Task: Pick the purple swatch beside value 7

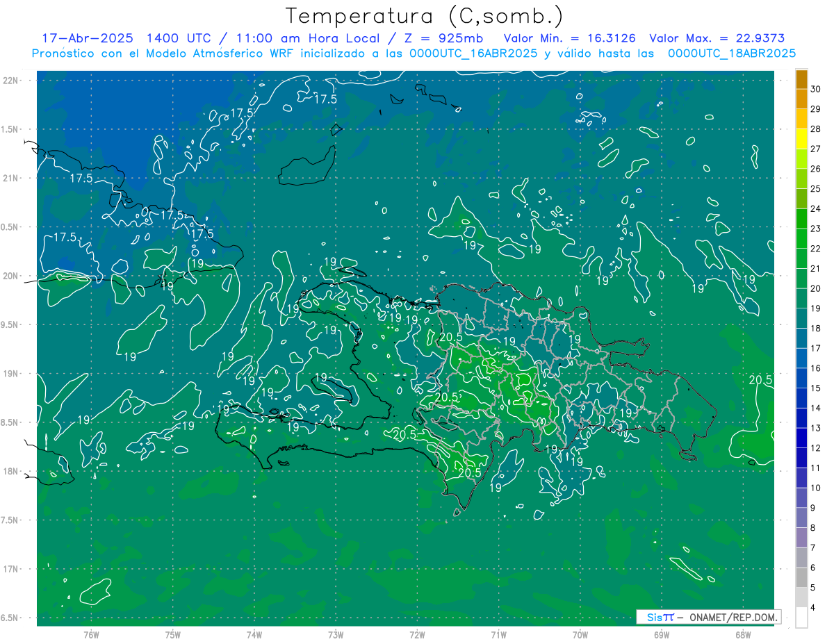Action: [801, 538]
